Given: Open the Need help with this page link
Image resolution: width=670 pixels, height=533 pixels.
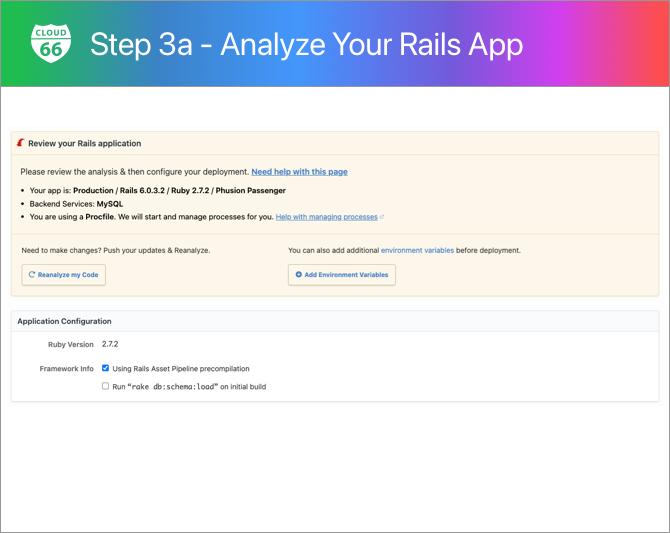Looking at the screenshot, I should pyautogui.click(x=299, y=172).
